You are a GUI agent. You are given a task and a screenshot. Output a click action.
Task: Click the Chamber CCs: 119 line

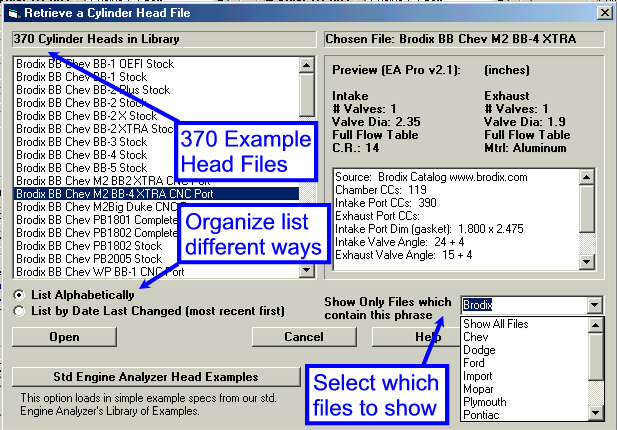coord(381,190)
